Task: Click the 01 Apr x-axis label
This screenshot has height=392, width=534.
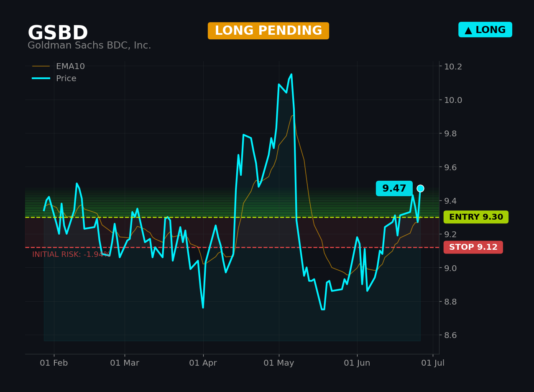Action: (203, 363)
